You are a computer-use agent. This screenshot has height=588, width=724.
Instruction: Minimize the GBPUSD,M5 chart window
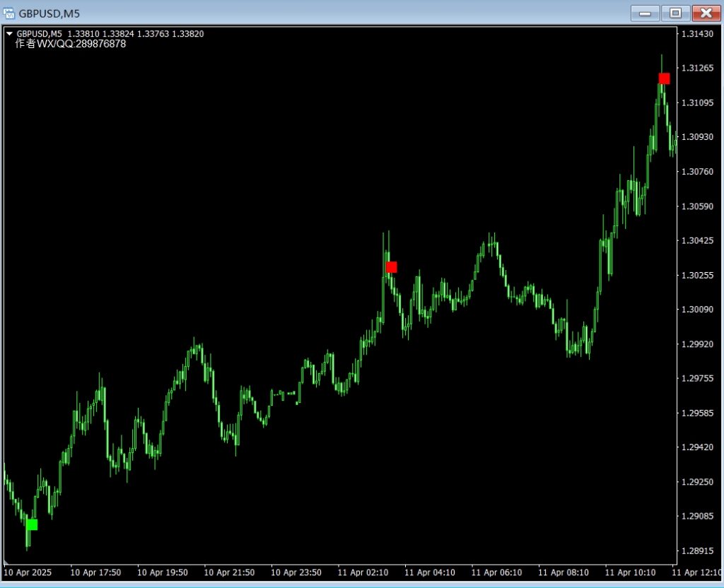pos(645,13)
